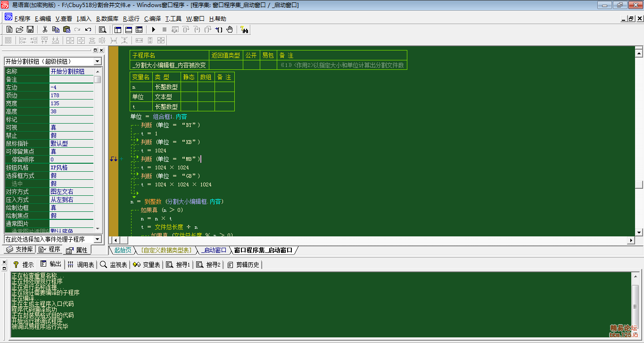Save the program using the floppy disk icon

[30, 30]
